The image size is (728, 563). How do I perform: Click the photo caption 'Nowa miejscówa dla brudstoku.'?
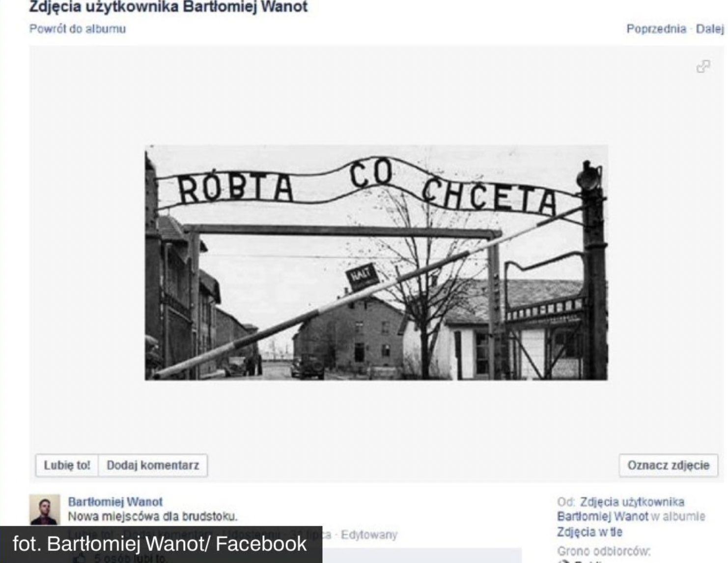click(152, 516)
